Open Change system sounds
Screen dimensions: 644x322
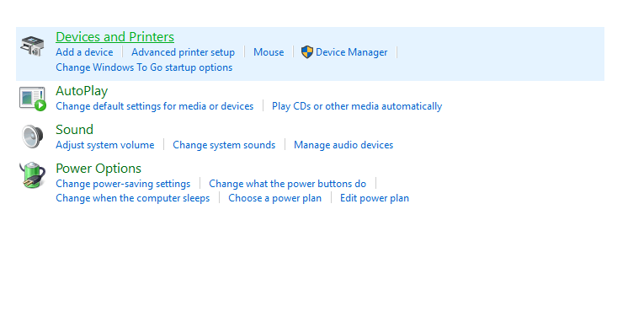[224, 145]
